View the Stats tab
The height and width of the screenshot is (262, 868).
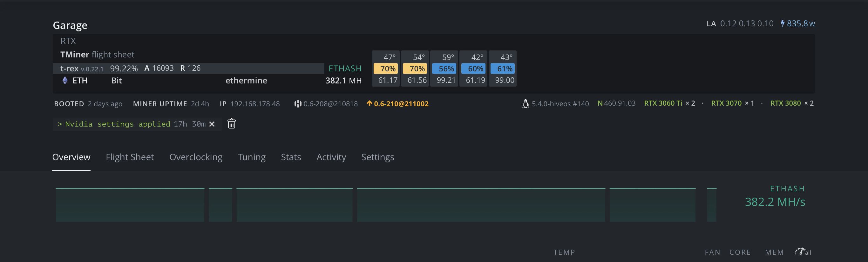tap(291, 157)
